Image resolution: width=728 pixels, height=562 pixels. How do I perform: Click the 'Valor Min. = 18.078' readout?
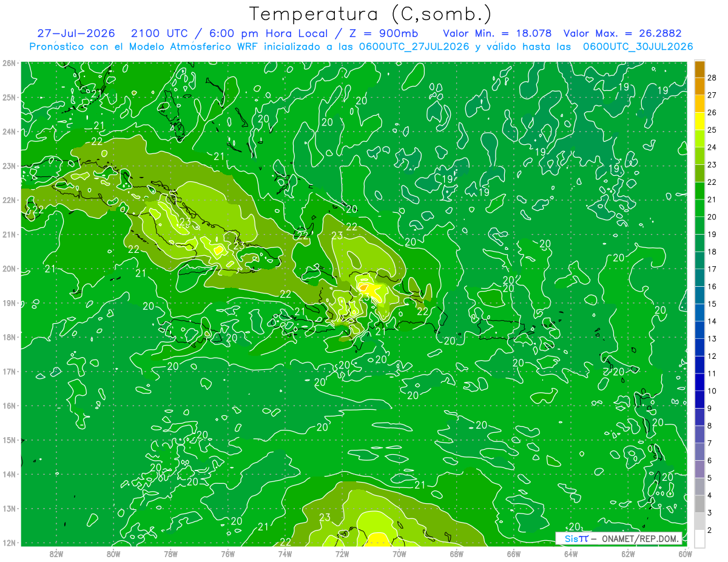498,33
